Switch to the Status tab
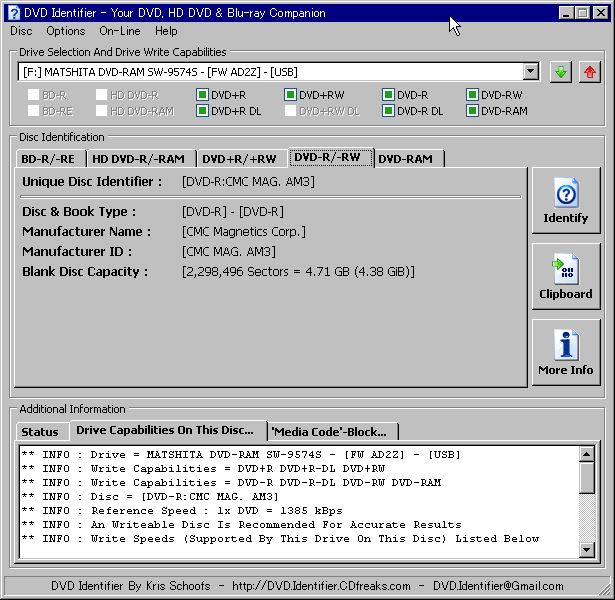This screenshot has height=600, width=615. [x=42, y=432]
